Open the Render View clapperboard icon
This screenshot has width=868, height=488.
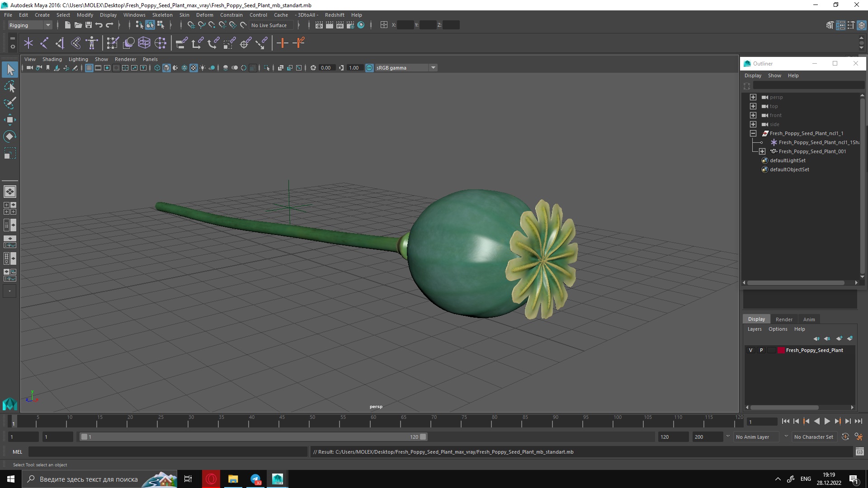[x=319, y=25]
